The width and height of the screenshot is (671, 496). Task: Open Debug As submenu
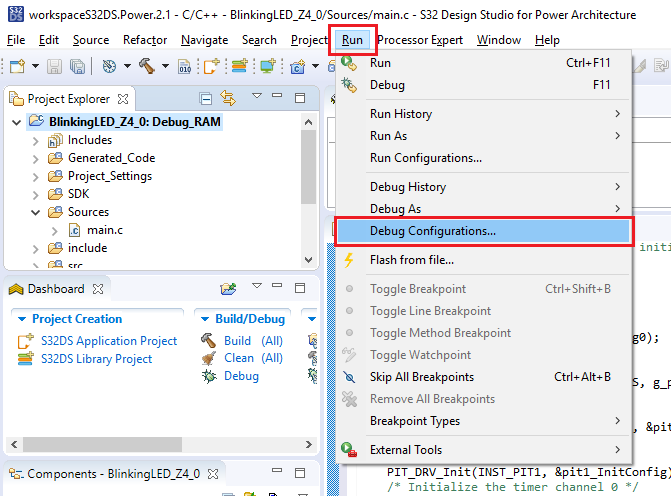484,209
